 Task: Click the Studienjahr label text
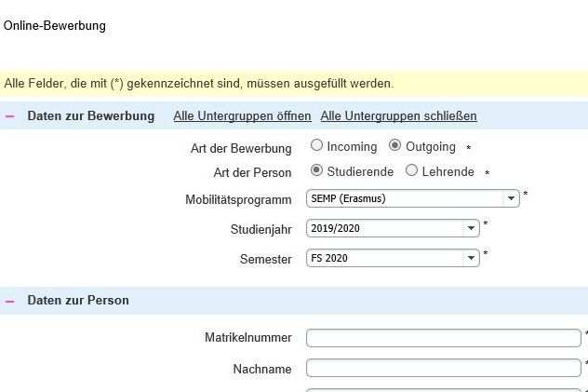[x=261, y=229]
